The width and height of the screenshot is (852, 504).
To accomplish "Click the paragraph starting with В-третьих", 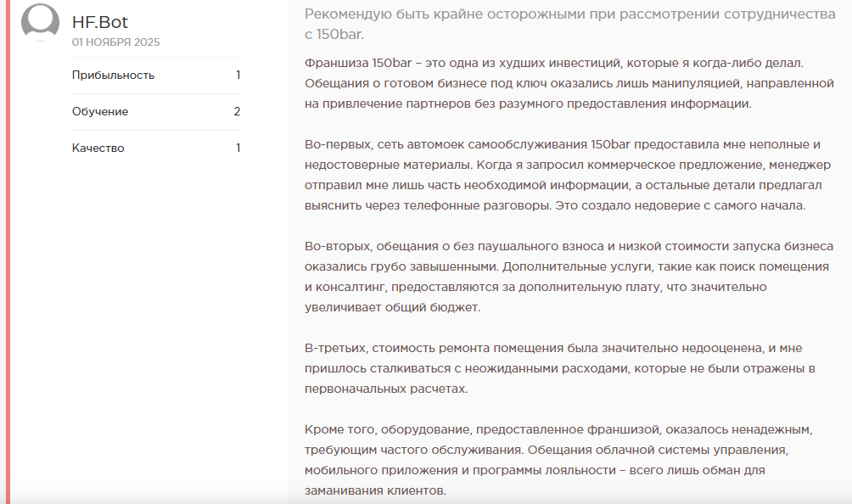I will [560, 368].
